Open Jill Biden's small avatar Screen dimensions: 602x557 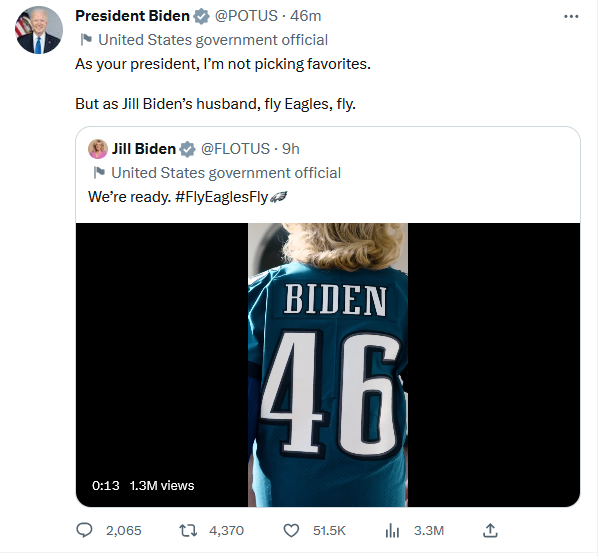[x=98, y=149]
